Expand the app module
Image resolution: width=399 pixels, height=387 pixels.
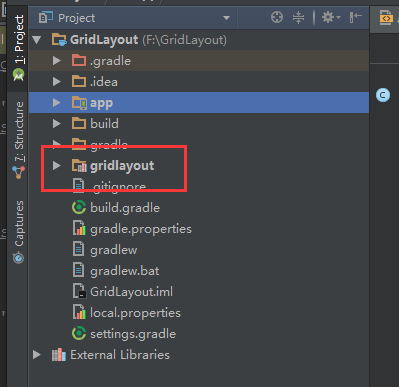(x=57, y=103)
